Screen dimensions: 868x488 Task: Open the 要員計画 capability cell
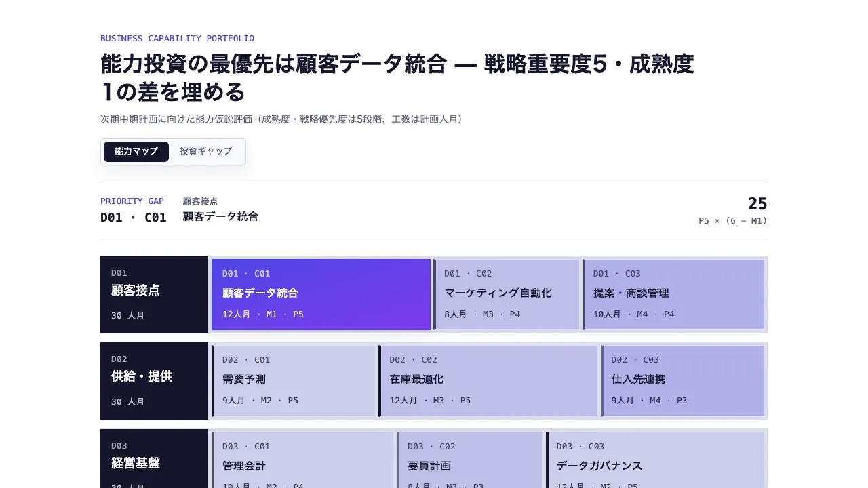tap(470, 460)
